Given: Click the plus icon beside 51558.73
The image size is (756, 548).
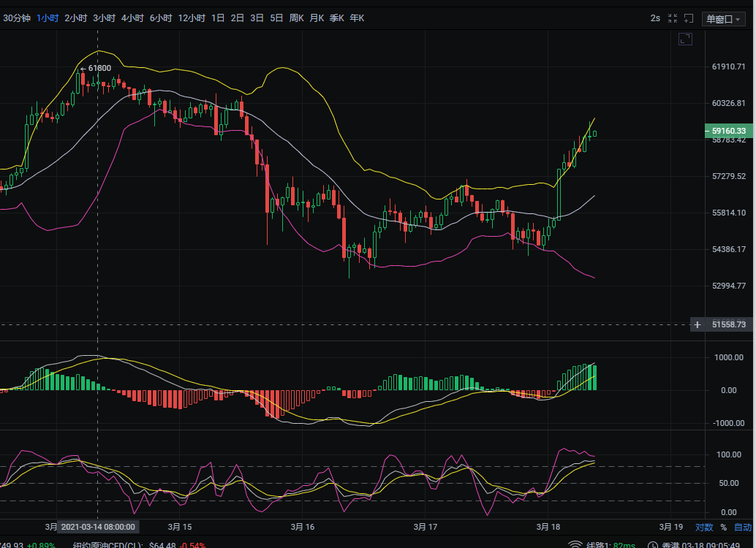Looking at the screenshot, I should 698,324.
